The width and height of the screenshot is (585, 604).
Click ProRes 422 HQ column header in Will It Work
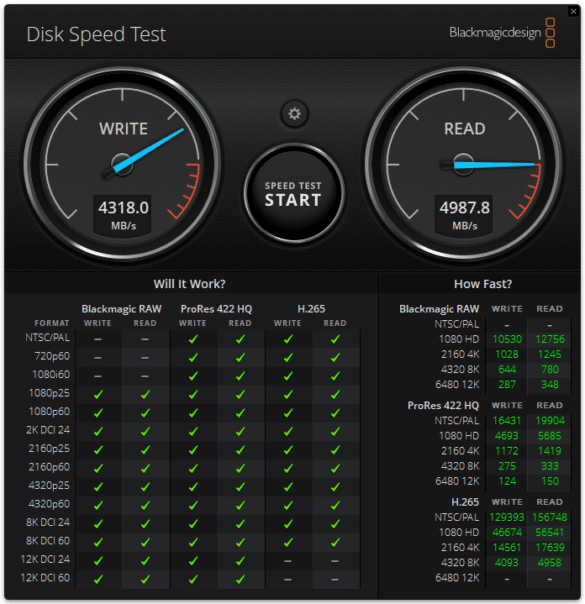click(x=216, y=309)
